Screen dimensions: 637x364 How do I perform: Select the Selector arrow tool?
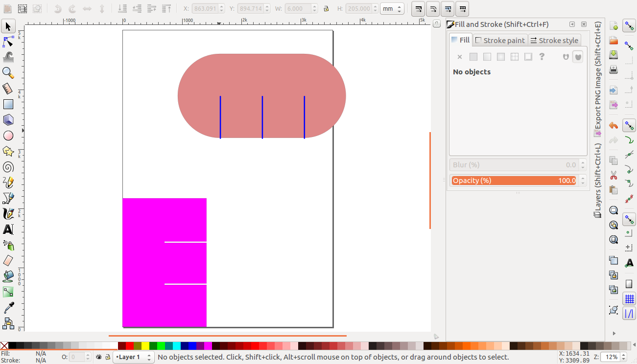coord(8,26)
